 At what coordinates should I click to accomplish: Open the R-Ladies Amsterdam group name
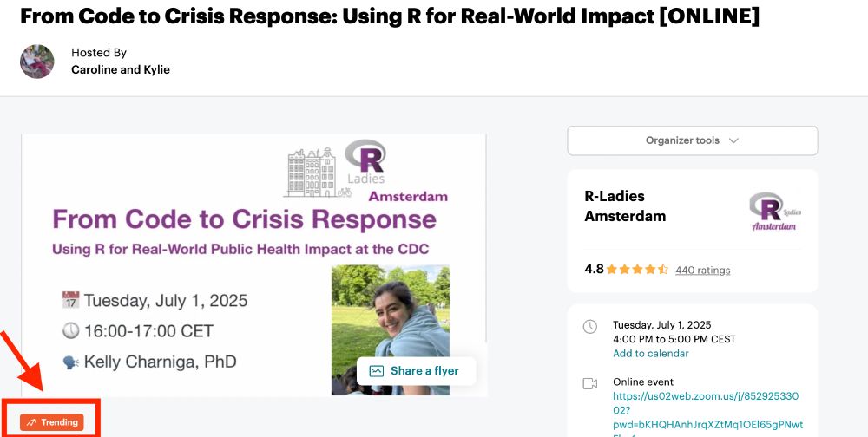pos(625,205)
